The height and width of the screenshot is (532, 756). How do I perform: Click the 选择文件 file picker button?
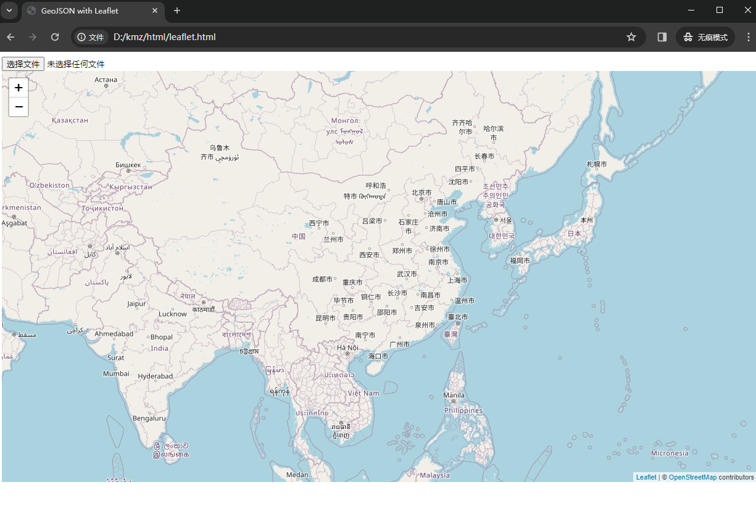23,64
